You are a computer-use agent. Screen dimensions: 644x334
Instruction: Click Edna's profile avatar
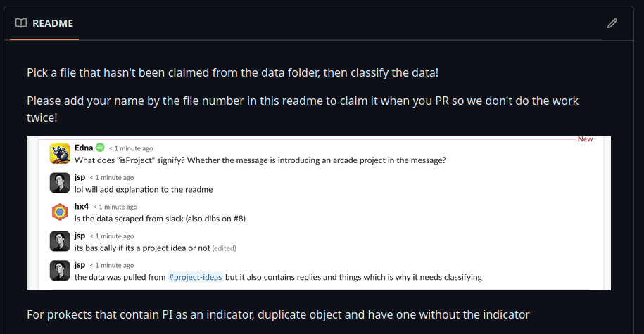60,153
